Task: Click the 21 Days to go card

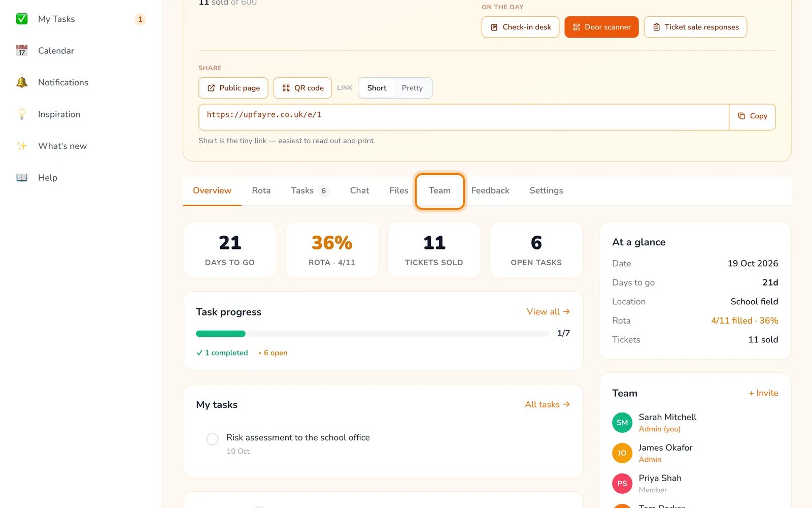Action: (x=230, y=250)
